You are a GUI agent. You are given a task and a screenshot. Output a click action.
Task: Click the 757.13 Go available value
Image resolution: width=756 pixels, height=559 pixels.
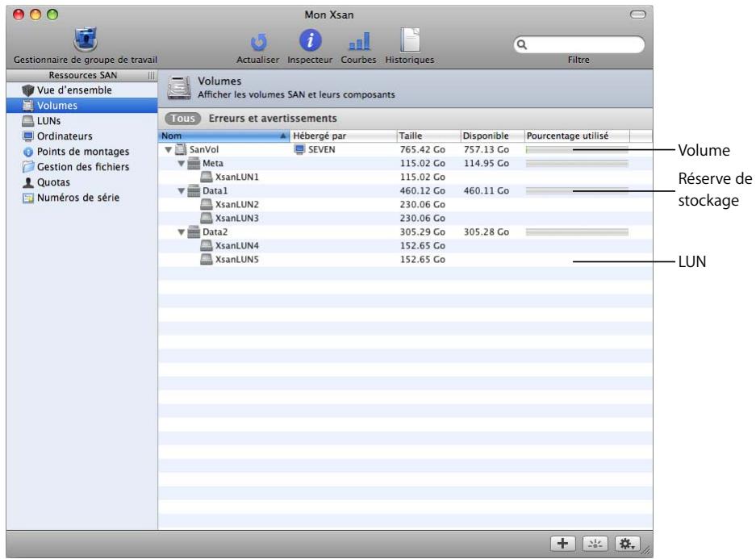click(x=486, y=150)
